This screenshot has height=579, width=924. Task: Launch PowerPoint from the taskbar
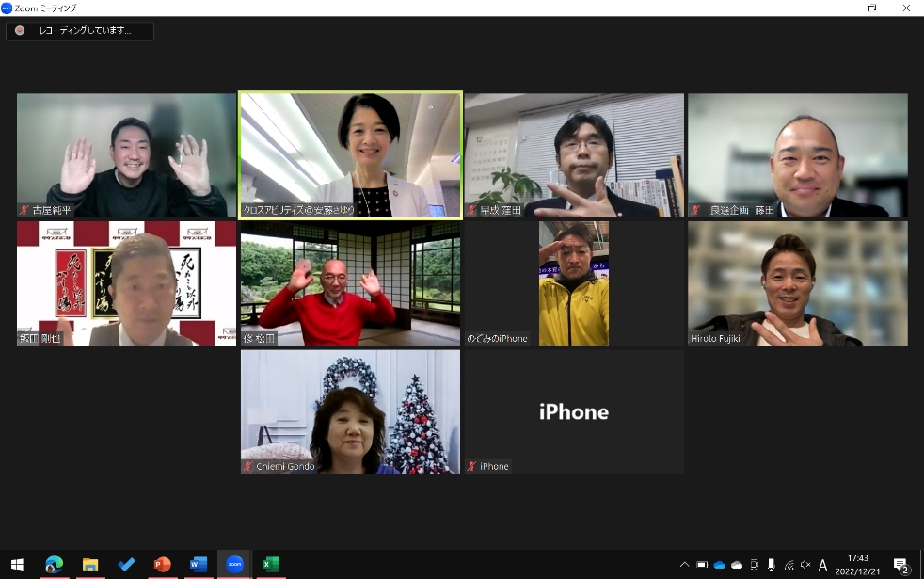click(x=162, y=564)
